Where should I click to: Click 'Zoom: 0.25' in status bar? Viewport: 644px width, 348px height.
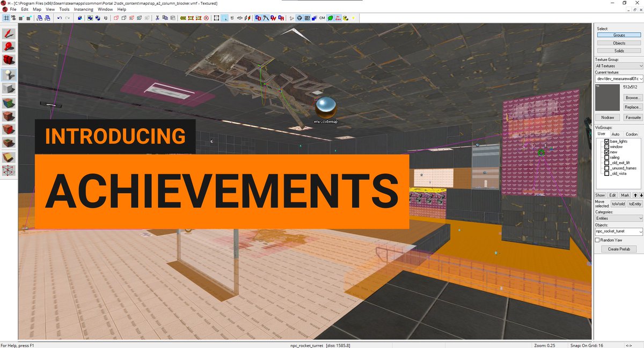[x=545, y=345]
